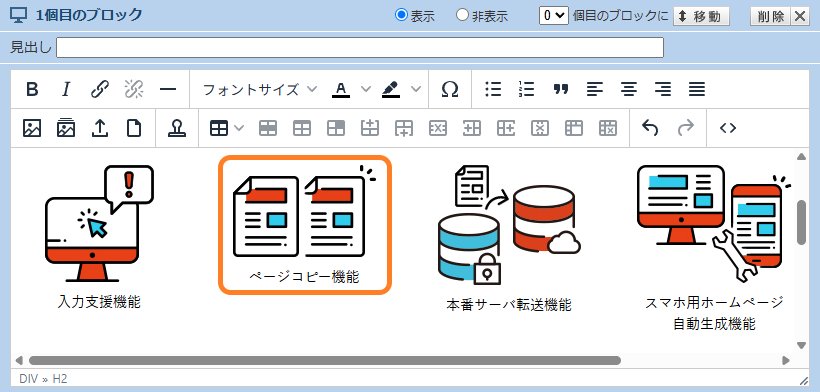Screen dimensions: 820x392
Task: Click the delete table icon
Action: pos(608,128)
